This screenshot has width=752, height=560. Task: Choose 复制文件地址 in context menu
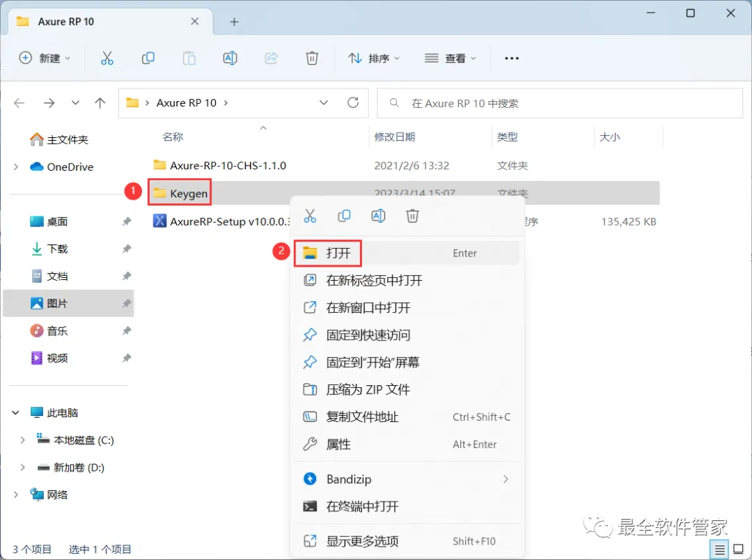tap(407, 417)
